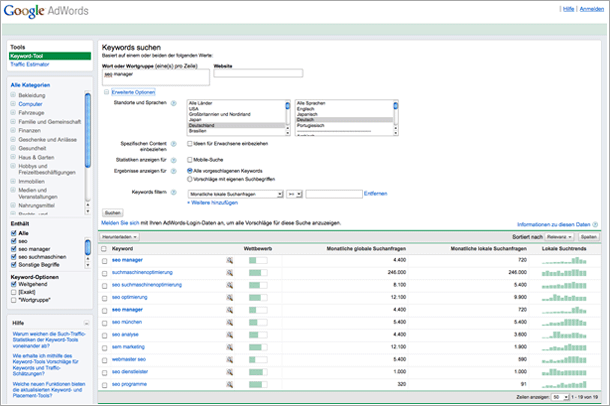The image size is (610, 406).
Task: Open Monatliche lokale Suchanfragen filter dropdown
Action: pyautogui.click(x=236, y=194)
